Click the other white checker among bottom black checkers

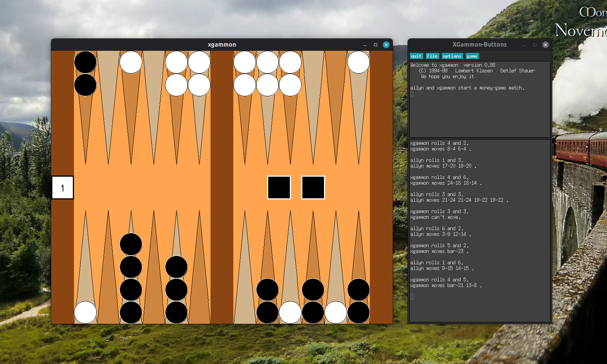335,311
